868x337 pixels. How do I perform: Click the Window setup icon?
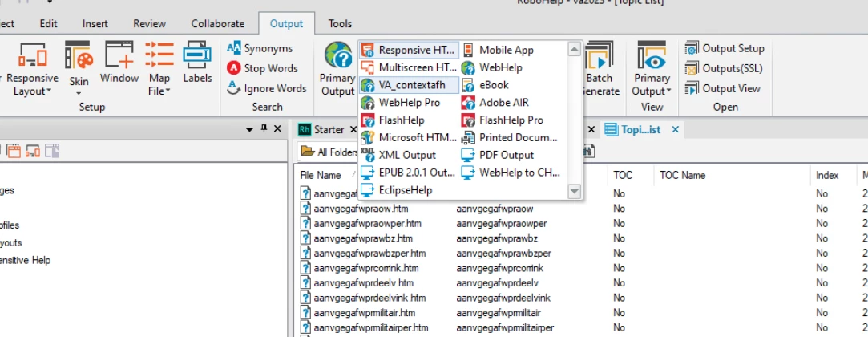pyautogui.click(x=119, y=63)
